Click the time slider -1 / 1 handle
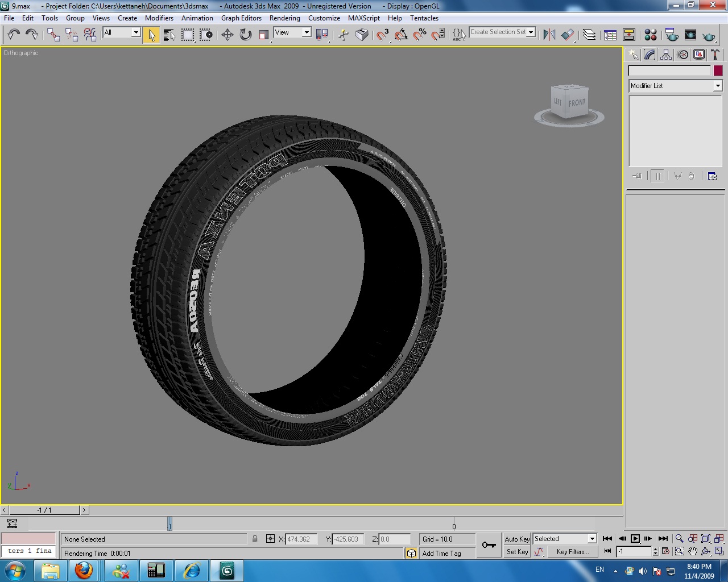The width and height of the screenshot is (728, 582). click(x=44, y=510)
